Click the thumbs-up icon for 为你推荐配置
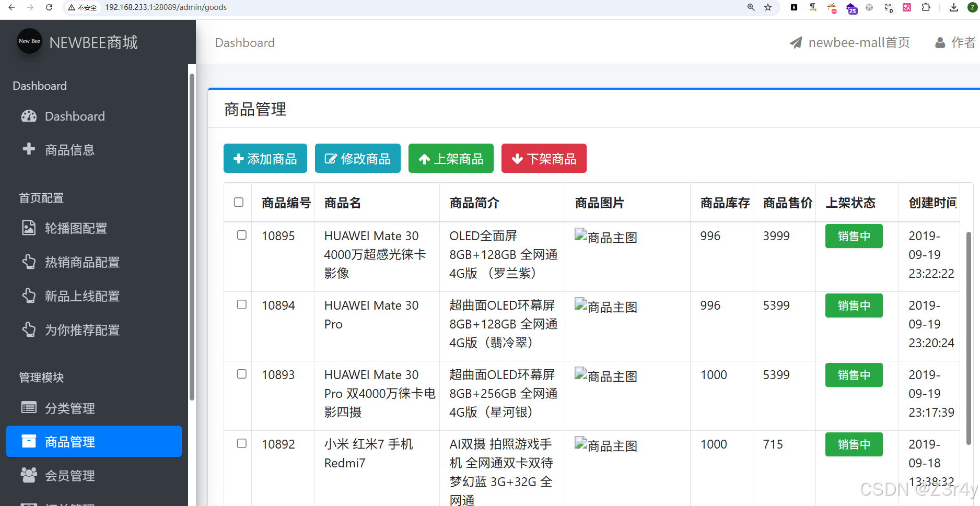The width and height of the screenshot is (980, 506). 29,330
